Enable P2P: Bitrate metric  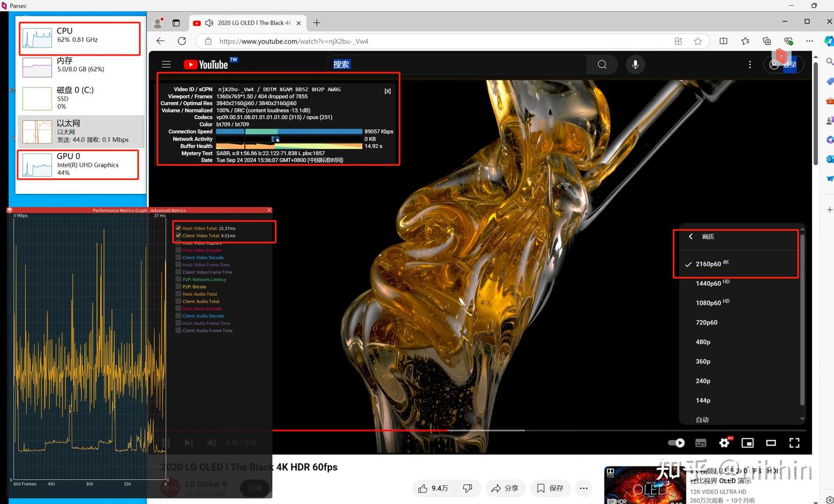[178, 286]
